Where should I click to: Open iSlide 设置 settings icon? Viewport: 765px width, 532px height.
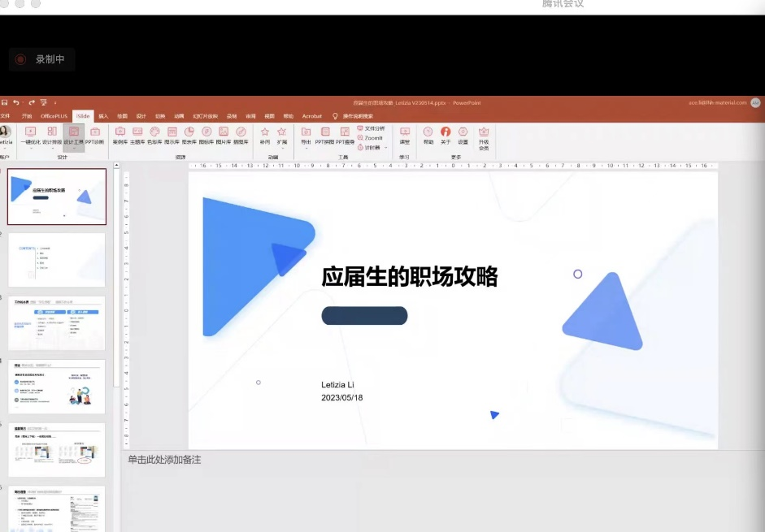click(463, 135)
